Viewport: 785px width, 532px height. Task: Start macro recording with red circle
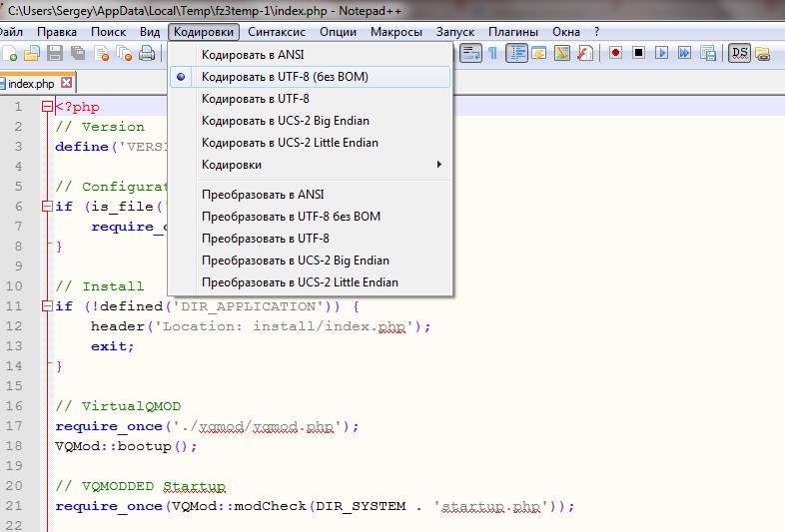coord(616,53)
